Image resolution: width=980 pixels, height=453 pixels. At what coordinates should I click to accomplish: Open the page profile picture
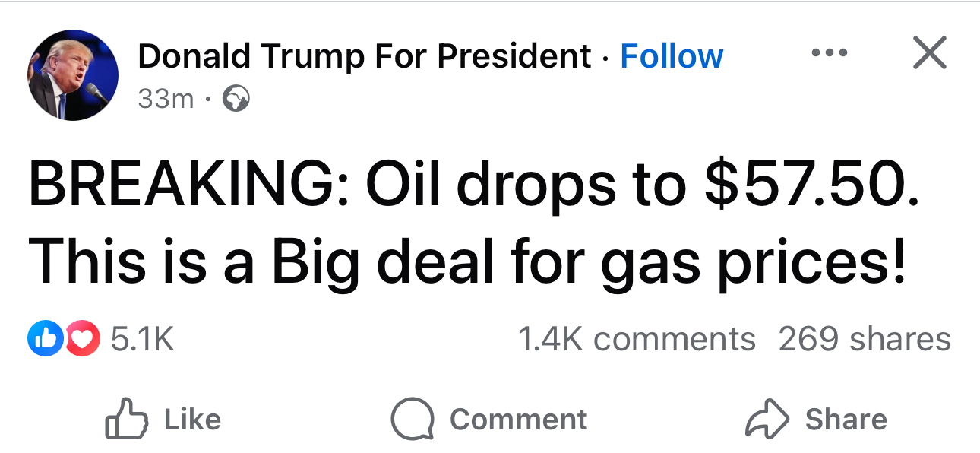point(74,75)
